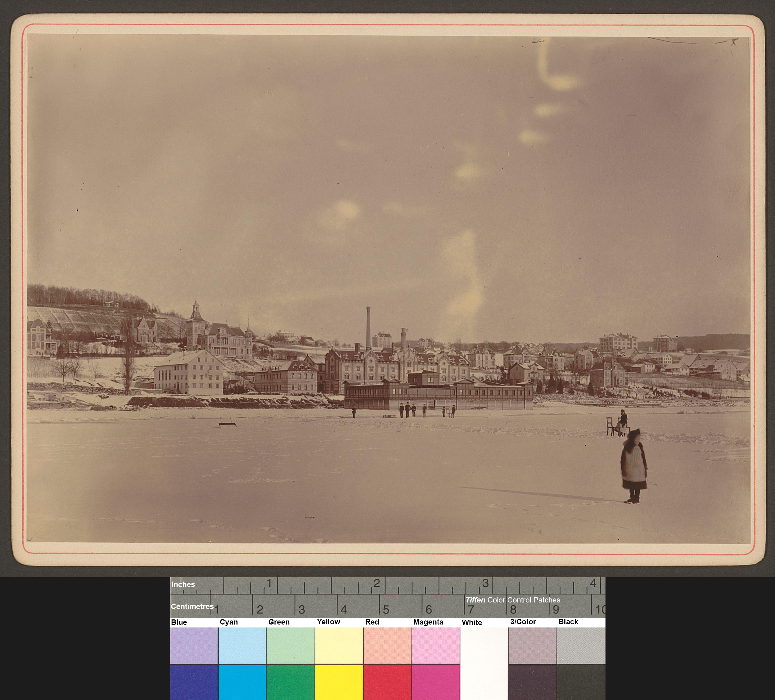
Task: Pick the light red tint patch
Action: point(387,645)
